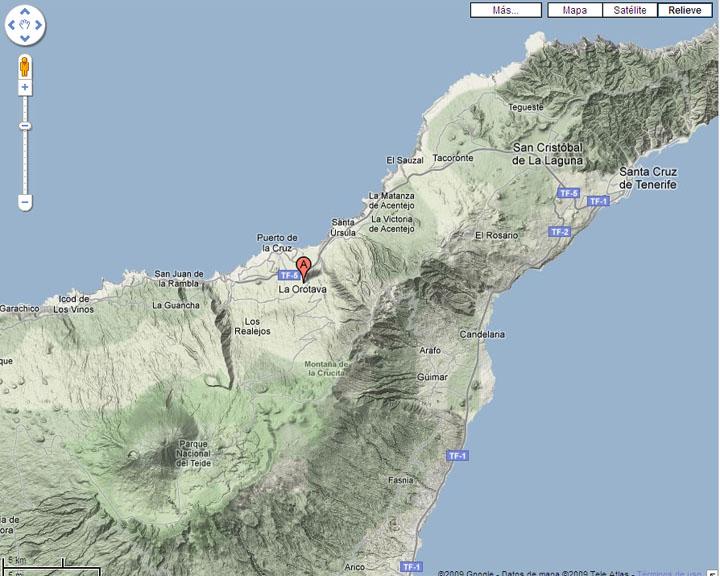Click the Parque Nacional del Teide label
Image resolution: width=720 pixels, height=576 pixels.
[x=194, y=454]
